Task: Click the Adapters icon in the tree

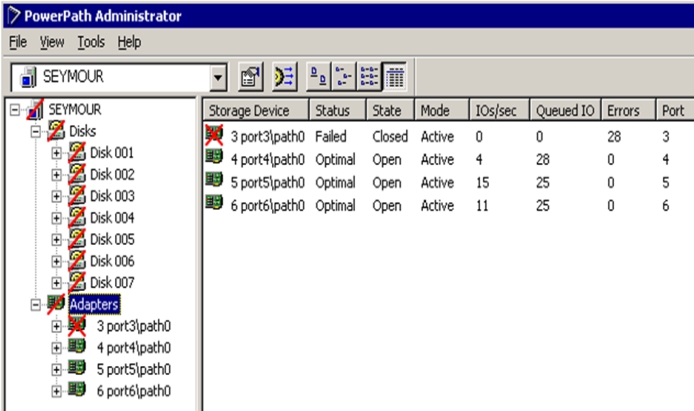Action: (56, 304)
